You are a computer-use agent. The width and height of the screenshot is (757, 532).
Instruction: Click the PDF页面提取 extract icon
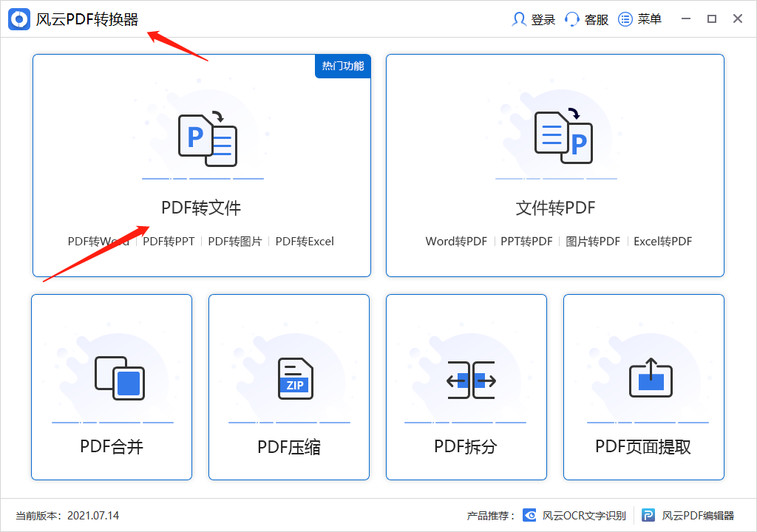click(x=651, y=378)
